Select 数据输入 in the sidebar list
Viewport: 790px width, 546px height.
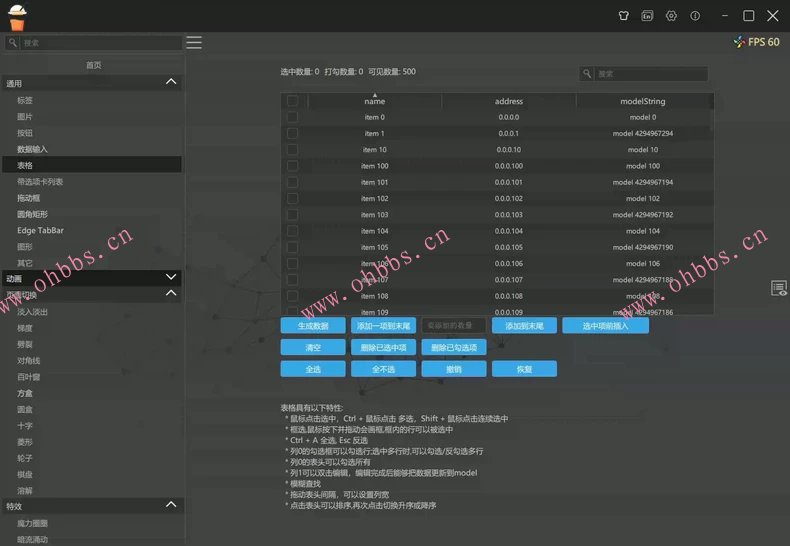click(x=32, y=149)
